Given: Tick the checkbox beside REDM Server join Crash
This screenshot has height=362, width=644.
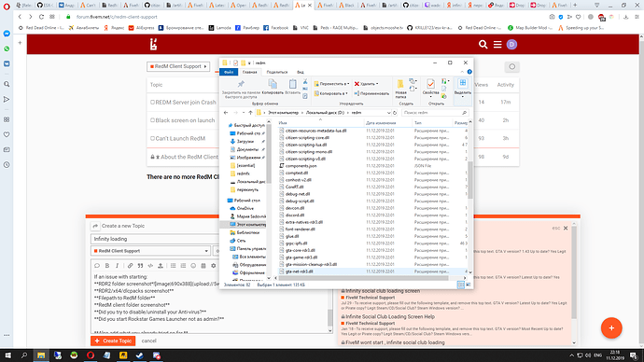Looking at the screenshot, I should pyautogui.click(x=152, y=103).
